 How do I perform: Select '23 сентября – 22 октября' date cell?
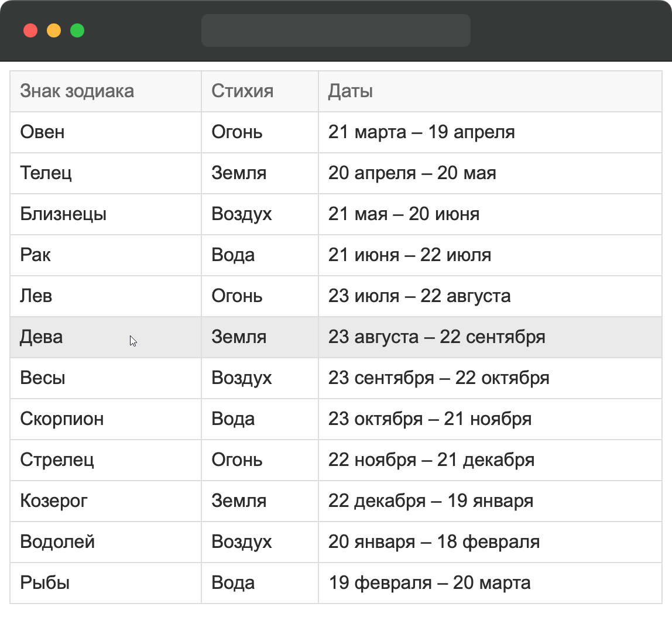[438, 378]
